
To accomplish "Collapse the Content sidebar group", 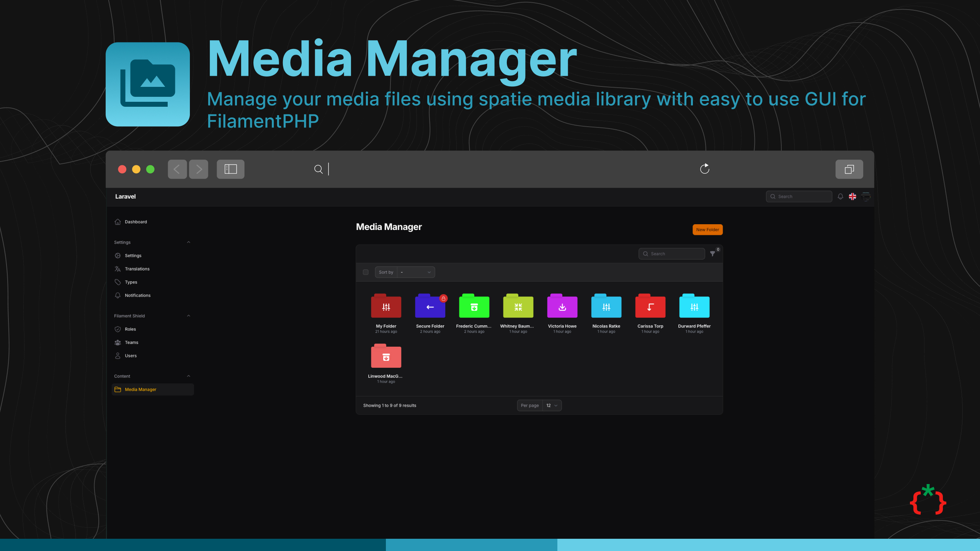I will (x=188, y=376).
